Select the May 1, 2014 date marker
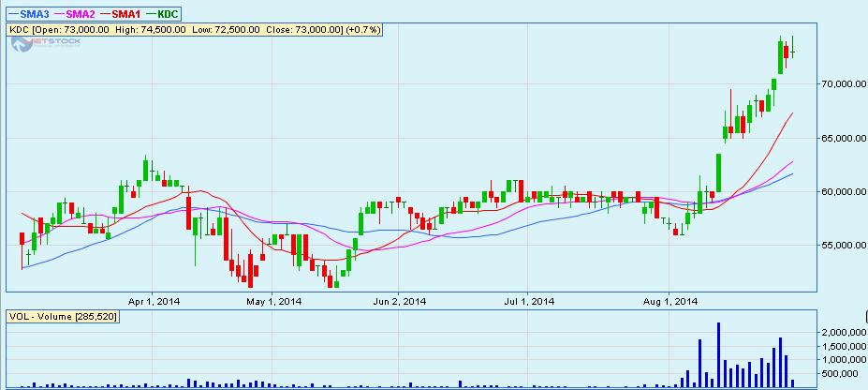This screenshot has height=390, width=868. click(273, 302)
